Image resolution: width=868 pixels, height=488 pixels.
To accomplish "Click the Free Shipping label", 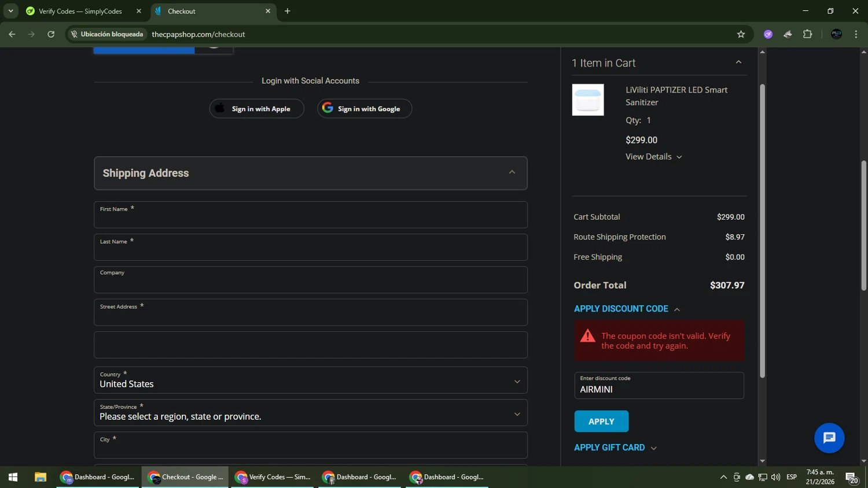I will [598, 257].
